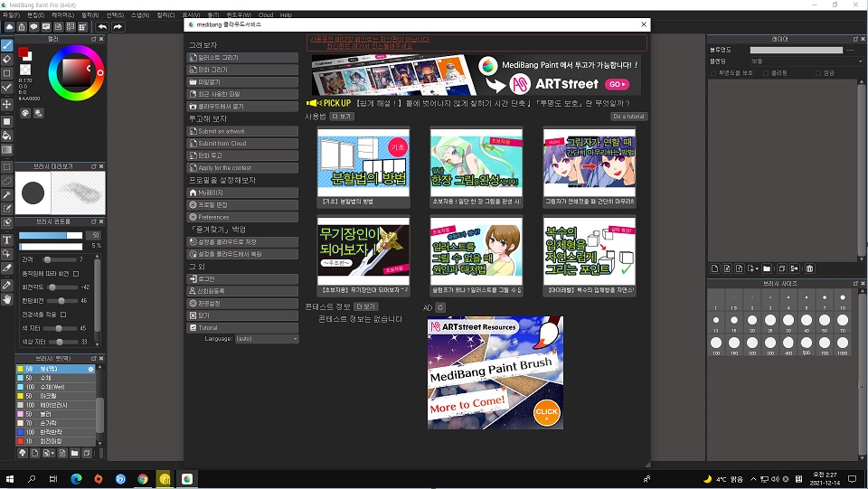Toggle 전경색을 적용 checkbox

click(63, 315)
